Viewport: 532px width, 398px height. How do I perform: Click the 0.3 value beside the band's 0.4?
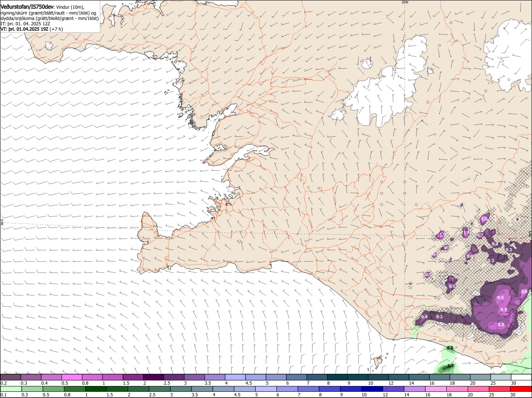(439, 317)
